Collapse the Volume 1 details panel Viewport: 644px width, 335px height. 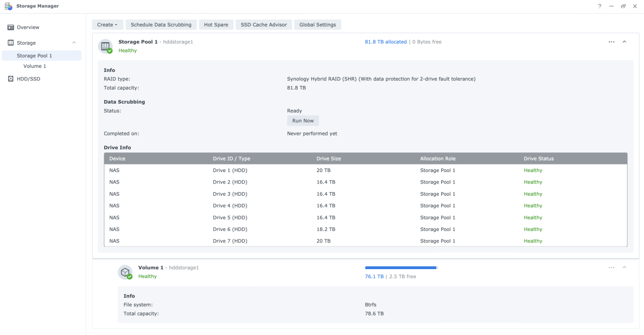pos(624,268)
